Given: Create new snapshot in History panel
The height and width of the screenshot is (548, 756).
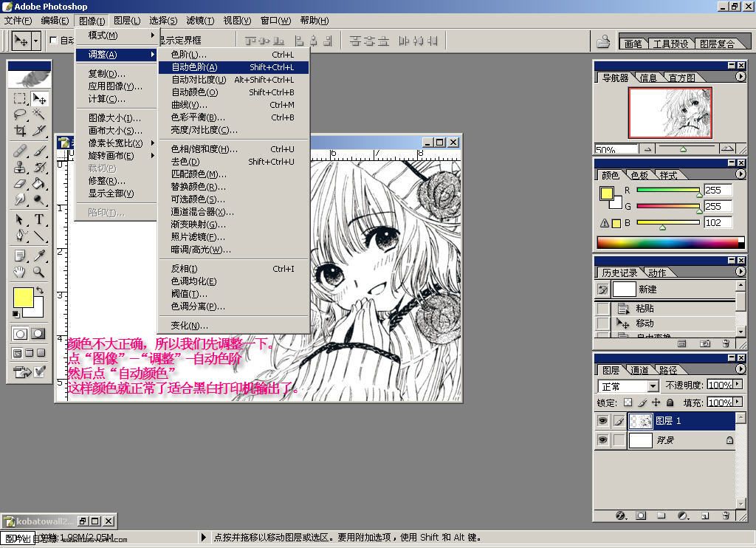Looking at the screenshot, I should (705, 343).
